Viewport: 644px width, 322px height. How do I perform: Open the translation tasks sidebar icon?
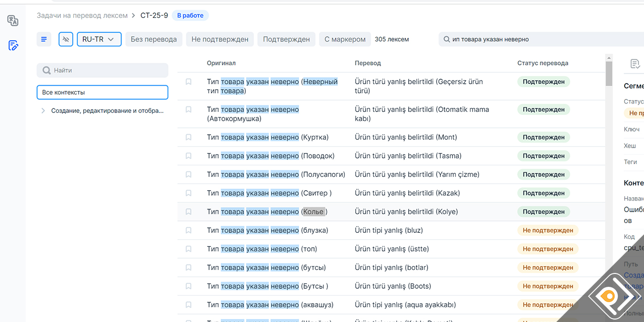click(13, 46)
